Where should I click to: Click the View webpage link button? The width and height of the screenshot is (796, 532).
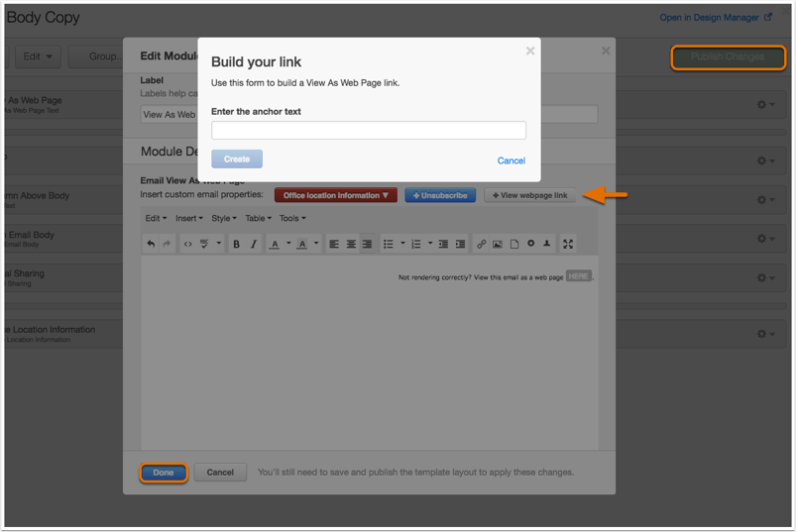tap(530, 195)
